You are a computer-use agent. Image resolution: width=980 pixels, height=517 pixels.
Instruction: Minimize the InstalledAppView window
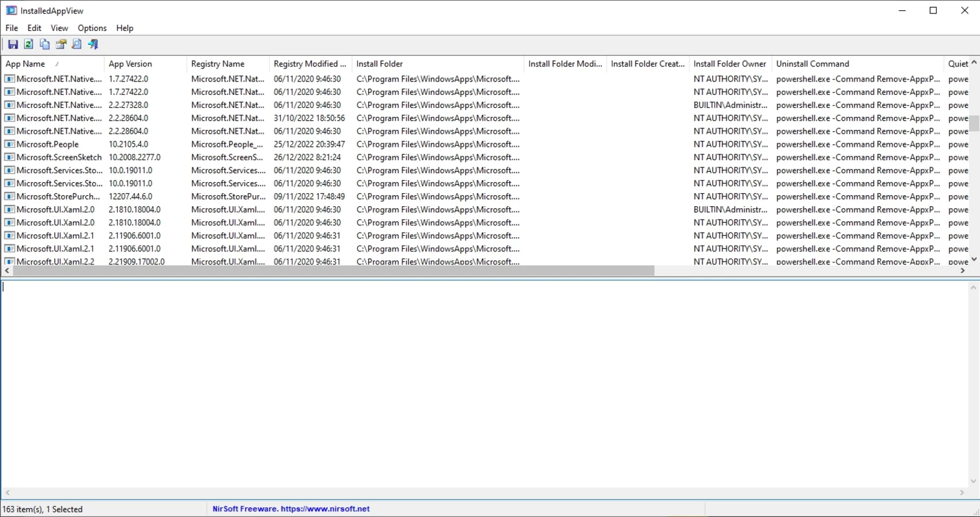(x=903, y=10)
